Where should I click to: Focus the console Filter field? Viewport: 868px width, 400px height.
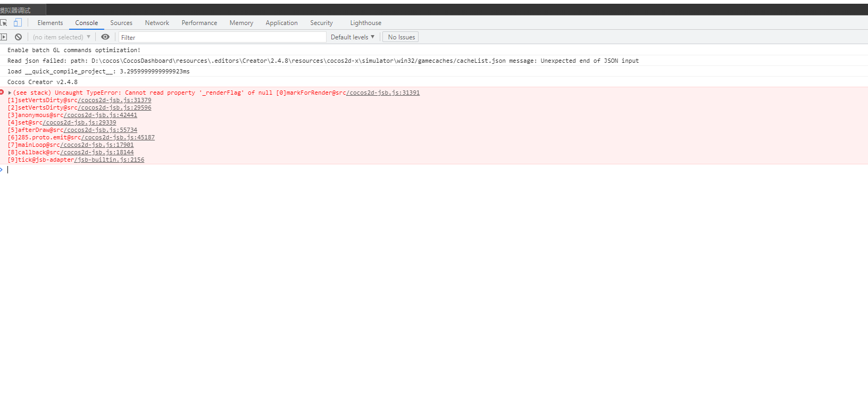pos(222,37)
